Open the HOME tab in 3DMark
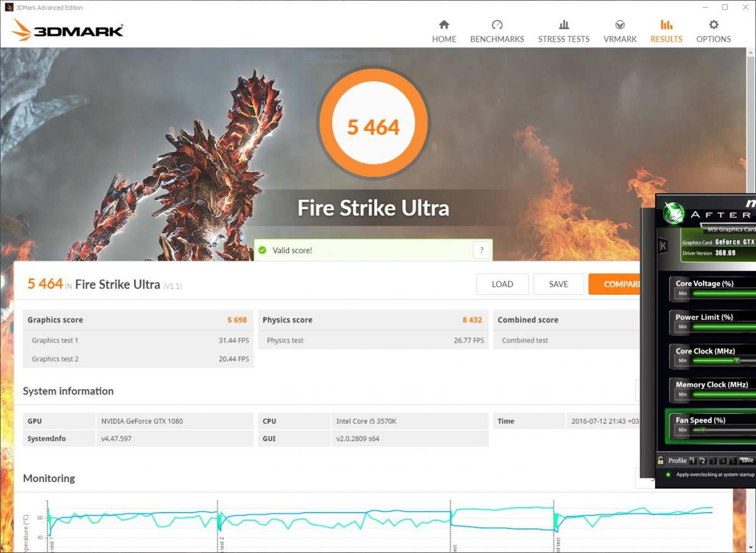This screenshot has height=553, width=756. tap(444, 31)
